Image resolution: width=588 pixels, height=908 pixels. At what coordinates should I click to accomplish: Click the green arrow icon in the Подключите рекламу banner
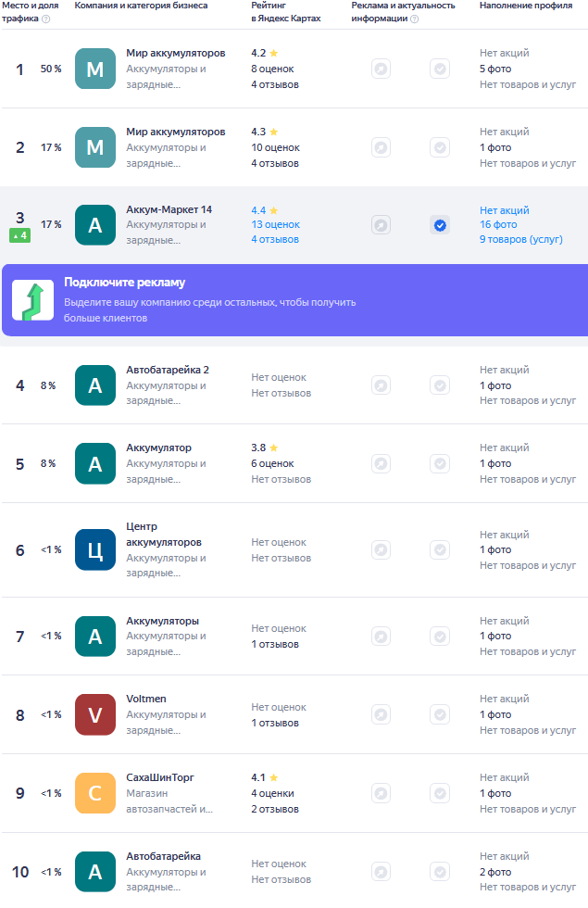pos(33,300)
